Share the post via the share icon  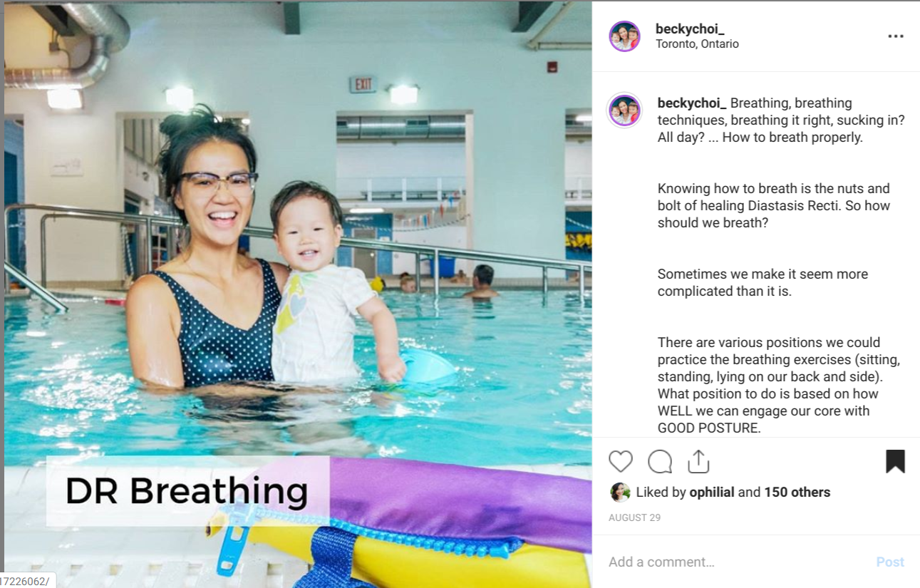[698, 461]
